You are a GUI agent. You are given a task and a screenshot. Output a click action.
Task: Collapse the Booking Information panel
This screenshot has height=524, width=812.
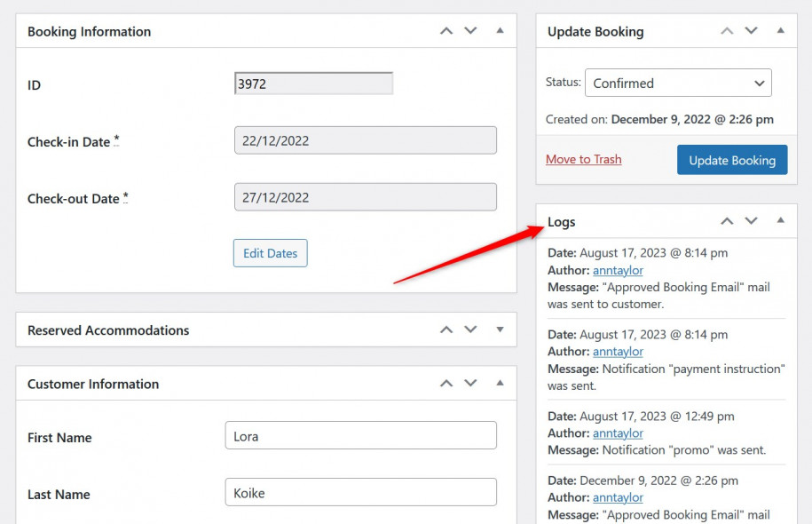click(x=500, y=30)
